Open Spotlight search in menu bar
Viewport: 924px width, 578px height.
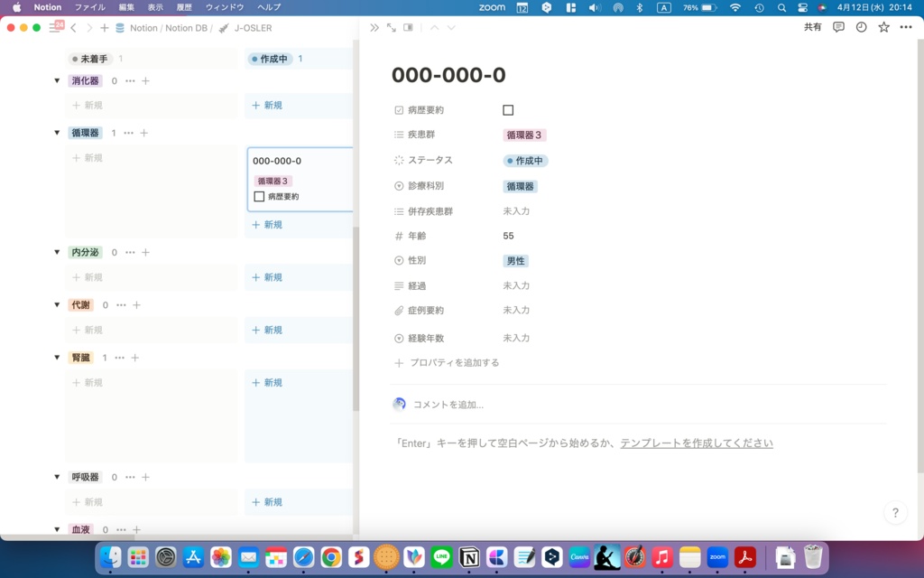coord(781,7)
